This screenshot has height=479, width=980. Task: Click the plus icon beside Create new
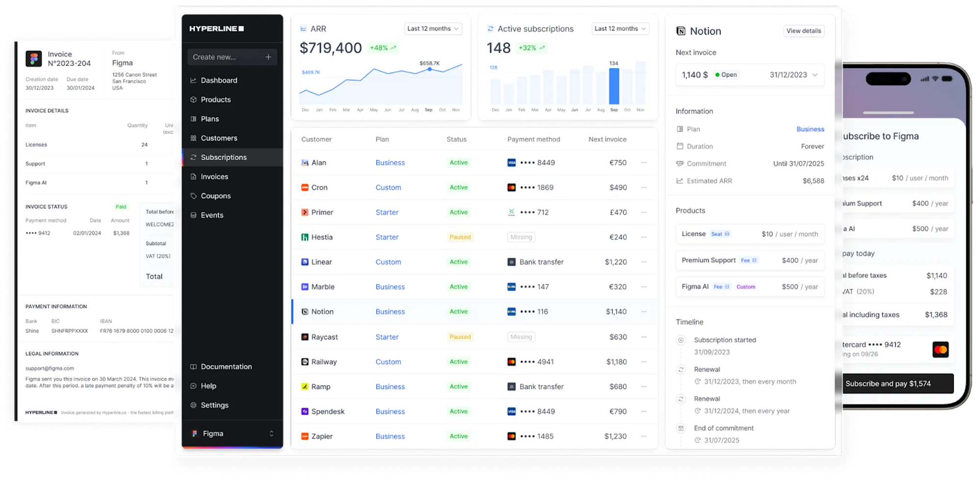coord(269,57)
